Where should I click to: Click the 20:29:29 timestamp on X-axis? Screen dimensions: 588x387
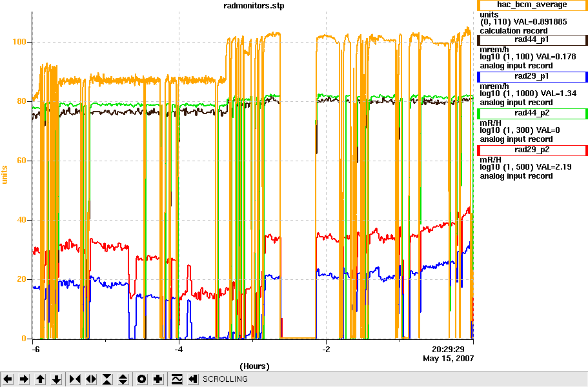(x=448, y=350)
